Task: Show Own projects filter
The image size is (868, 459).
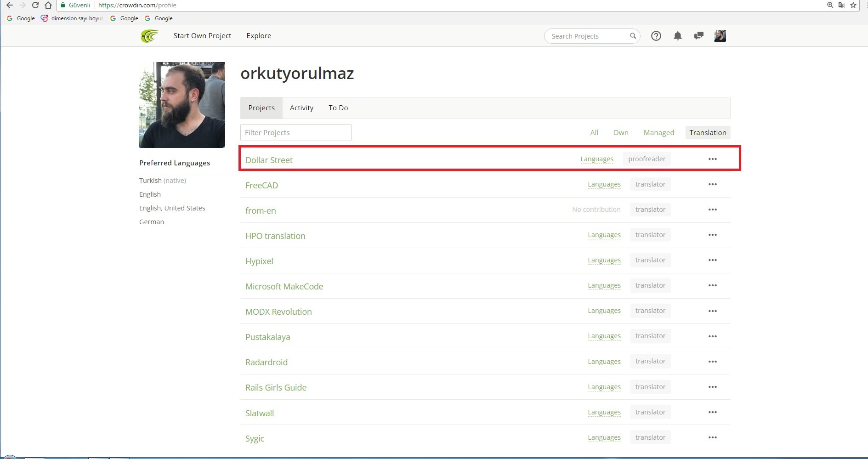Action: coord(621,133)
